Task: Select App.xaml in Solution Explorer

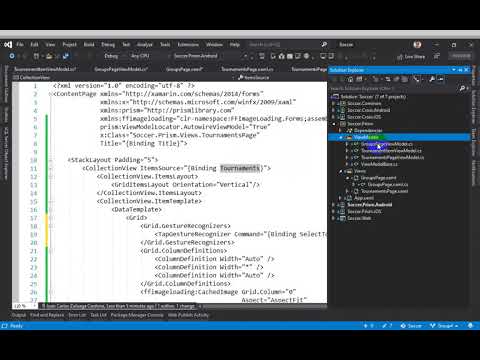Action: click(363, 198)
